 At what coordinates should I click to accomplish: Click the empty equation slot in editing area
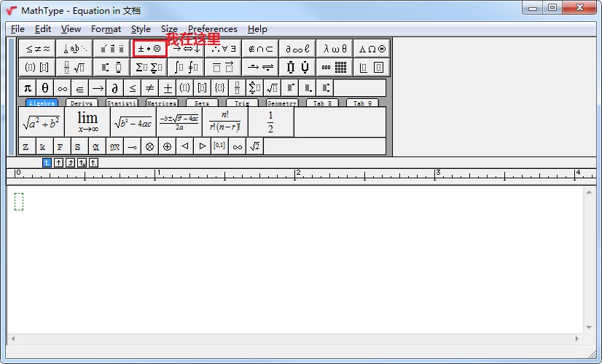(19, 202)
